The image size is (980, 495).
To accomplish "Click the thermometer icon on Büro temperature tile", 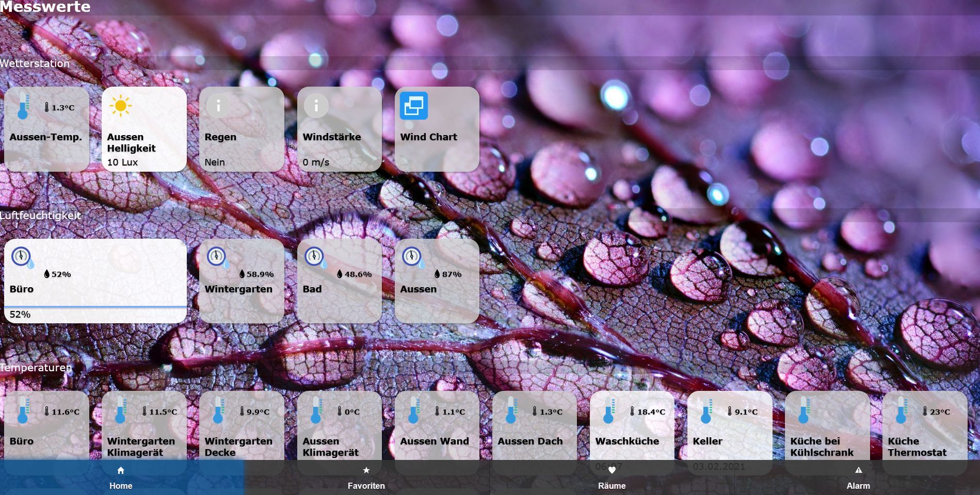I will [24, 410].
